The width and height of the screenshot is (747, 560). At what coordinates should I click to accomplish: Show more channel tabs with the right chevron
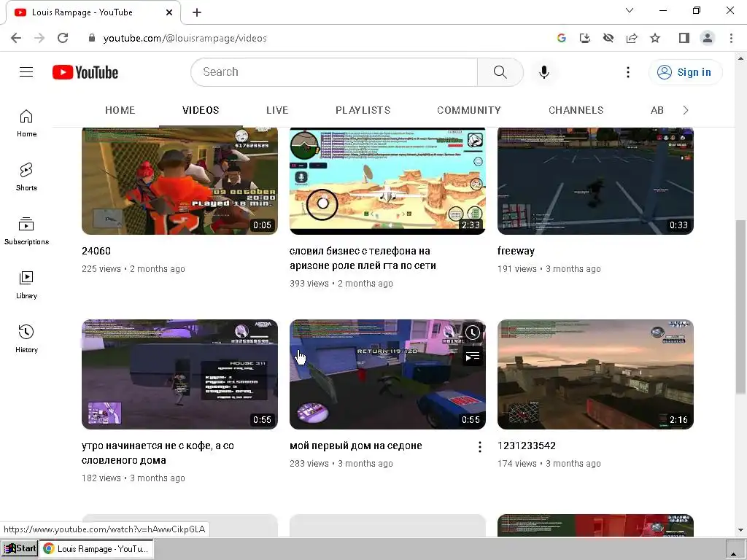point(685,111)
